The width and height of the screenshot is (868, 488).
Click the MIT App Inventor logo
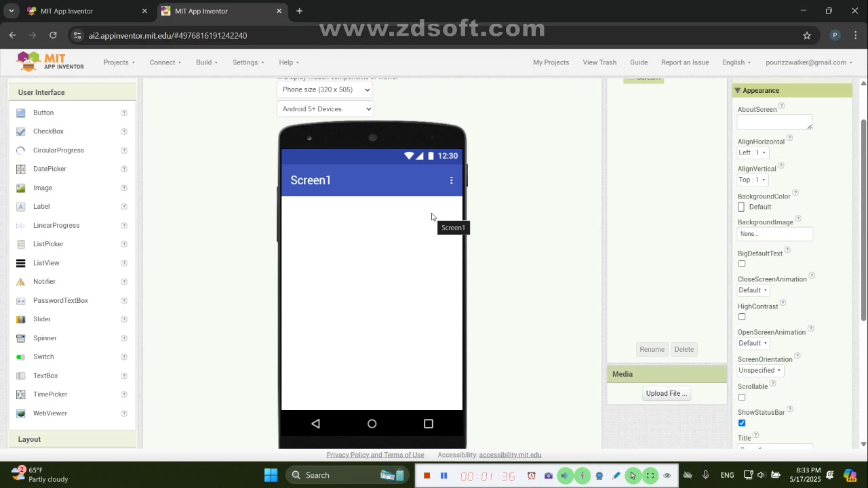50,62
